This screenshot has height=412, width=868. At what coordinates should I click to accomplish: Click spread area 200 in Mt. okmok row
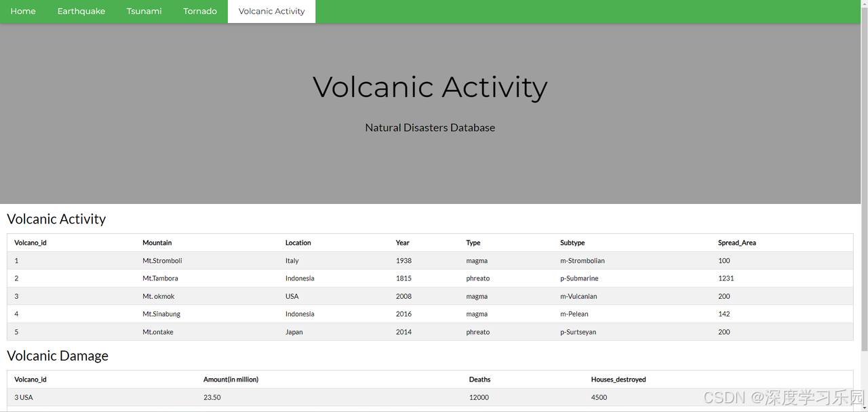coord(724,296)
